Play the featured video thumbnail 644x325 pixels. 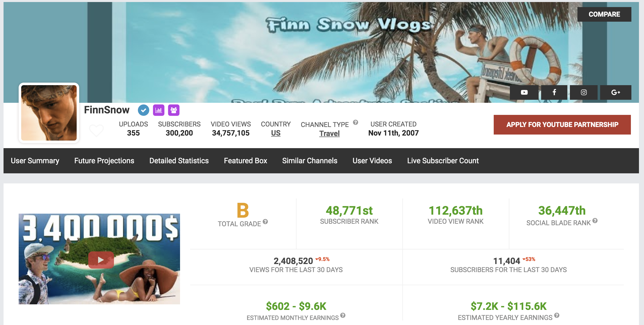click(101, 259)
